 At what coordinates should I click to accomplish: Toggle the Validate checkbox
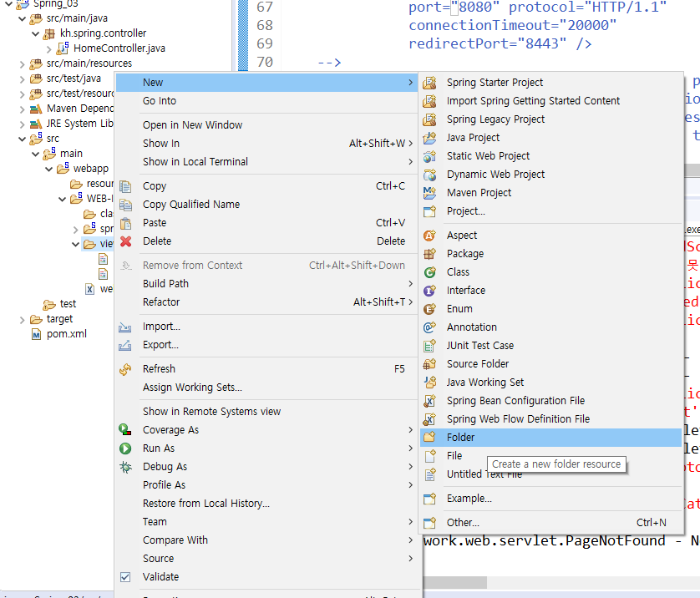tap(125, 577)
